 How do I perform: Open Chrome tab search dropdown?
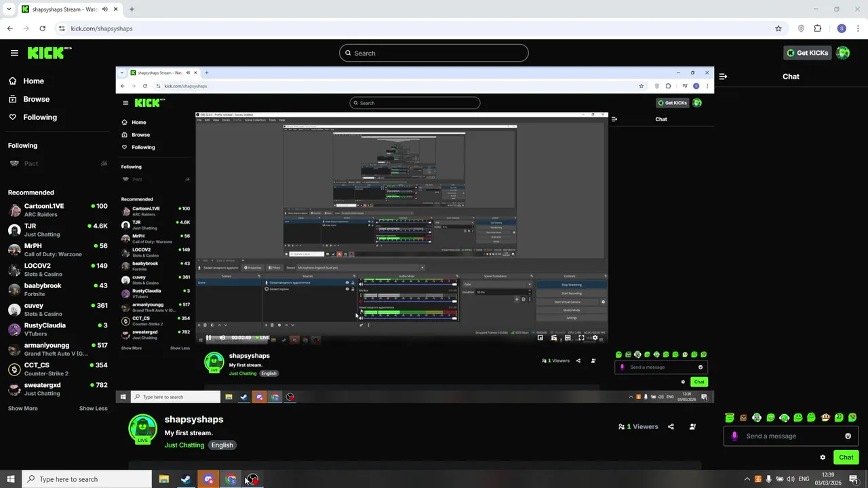[x=9, y=9]
